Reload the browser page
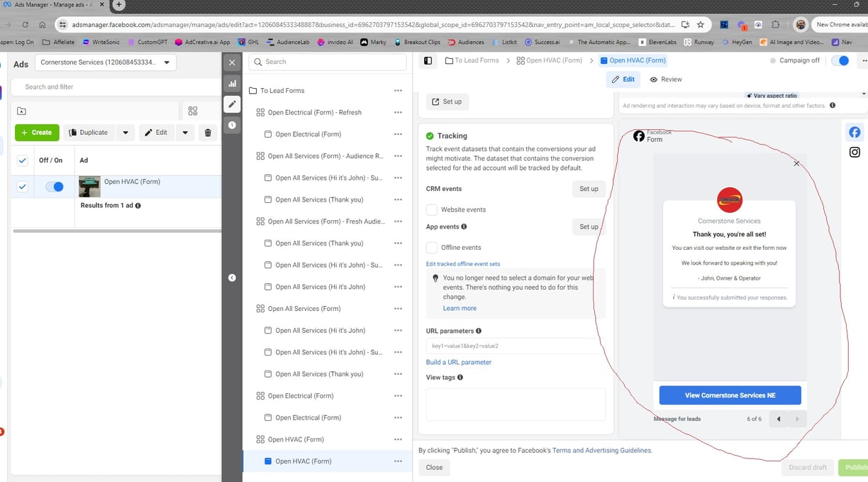 click(26, 24)
